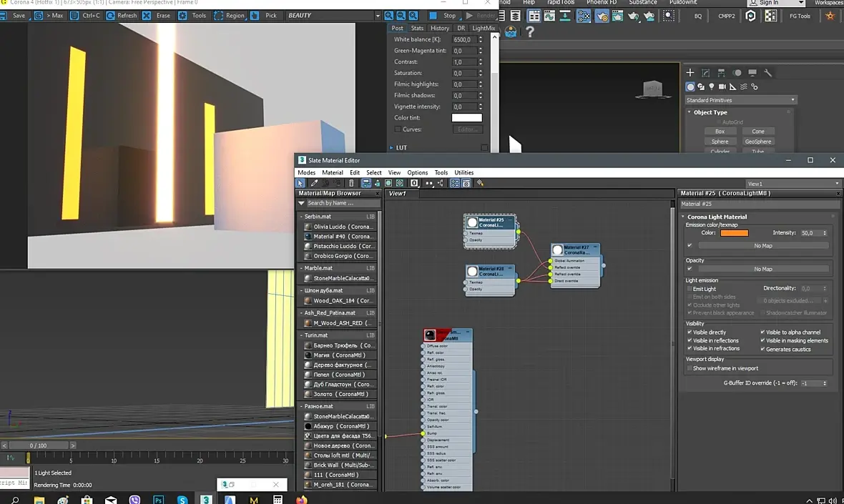Switch to the History tab

pyautogui.click(x=440, y=28)
